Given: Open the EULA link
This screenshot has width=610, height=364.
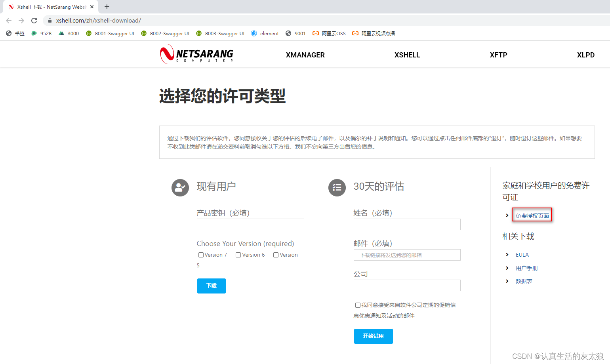Looking at the screenshot, I should (x=522, y=255).
